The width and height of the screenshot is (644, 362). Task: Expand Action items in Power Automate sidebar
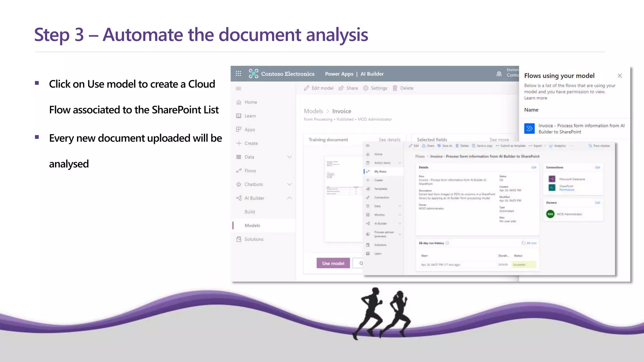click(x=400, y=163)
